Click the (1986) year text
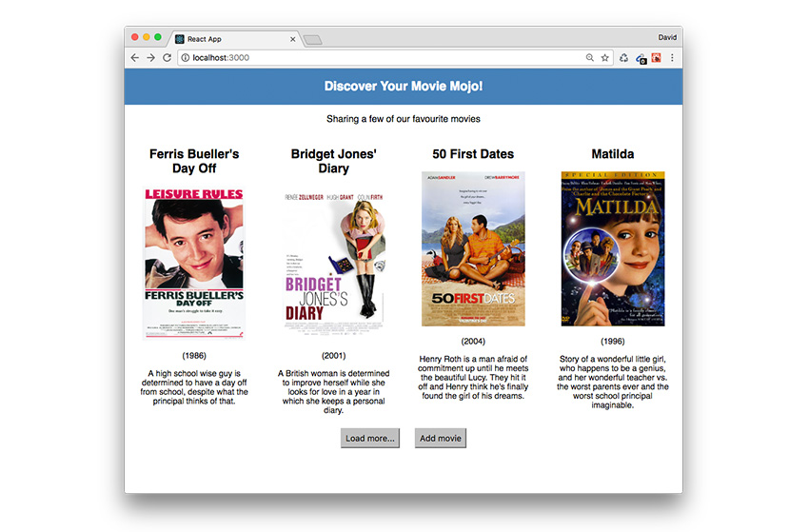The height and width of the screenshot is (532, 809). click(x=194, y=356)
